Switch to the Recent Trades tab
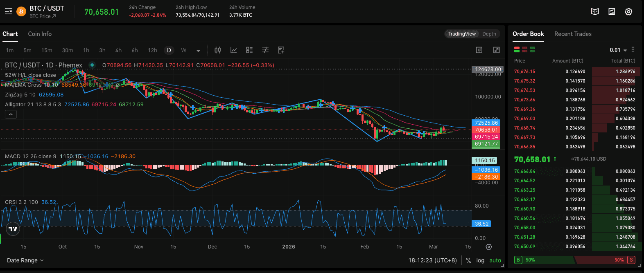The image size is (644, 273). [573, 34]
